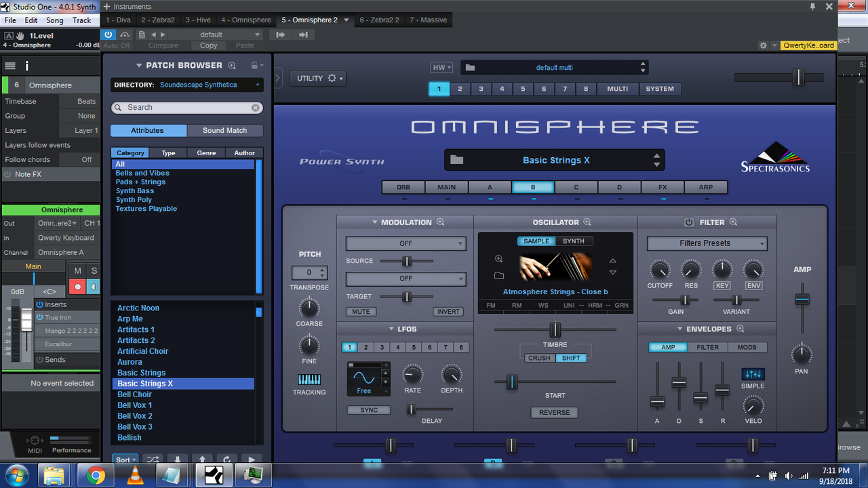
Task: Open Chrome from the Windows taskbar
Action: point(96,476)
